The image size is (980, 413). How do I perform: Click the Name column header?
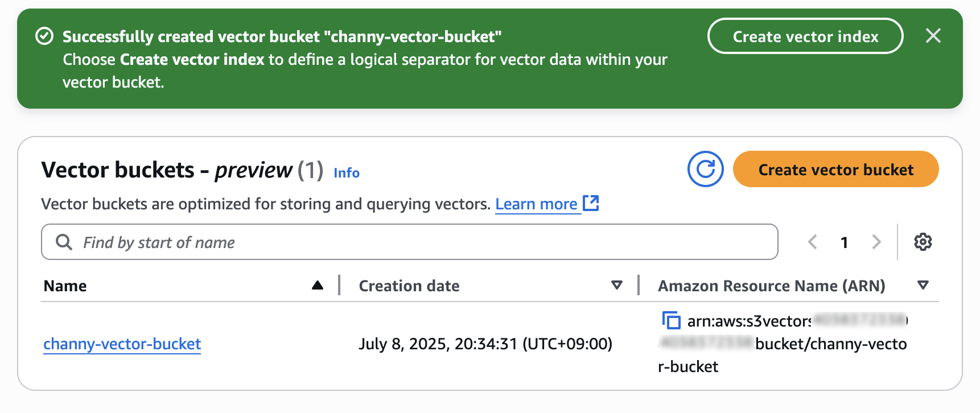[x=65, y=286]
